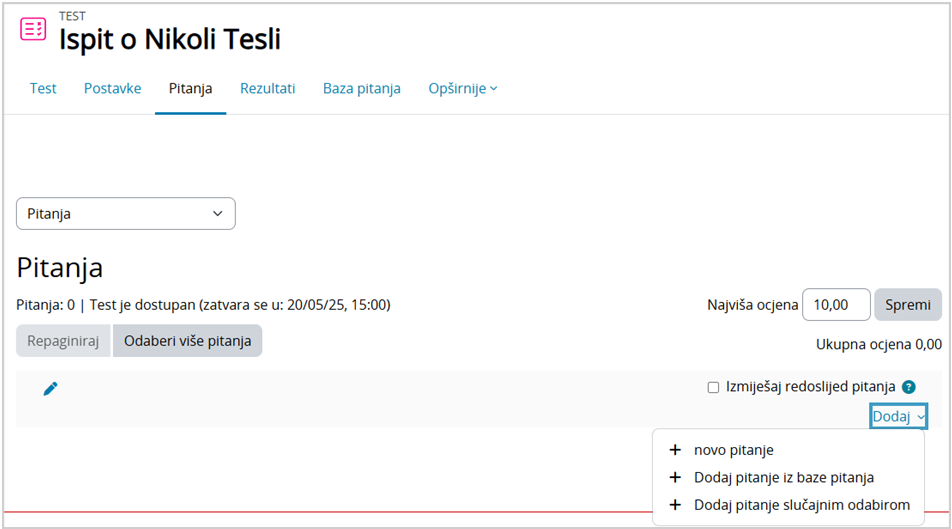Click the 'Ispit o Nikoli Tesli' heading
This screenshot has width=952, height=529.
169,39
